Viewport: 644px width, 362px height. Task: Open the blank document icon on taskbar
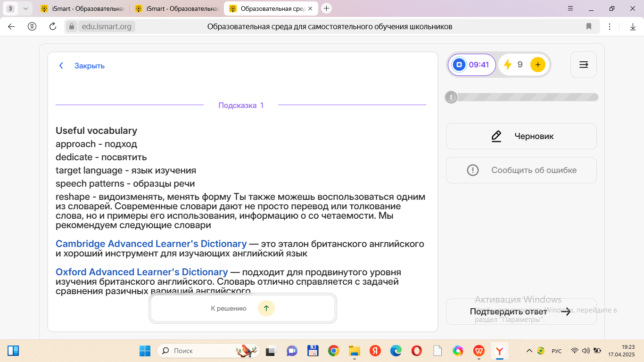[437, 351]
